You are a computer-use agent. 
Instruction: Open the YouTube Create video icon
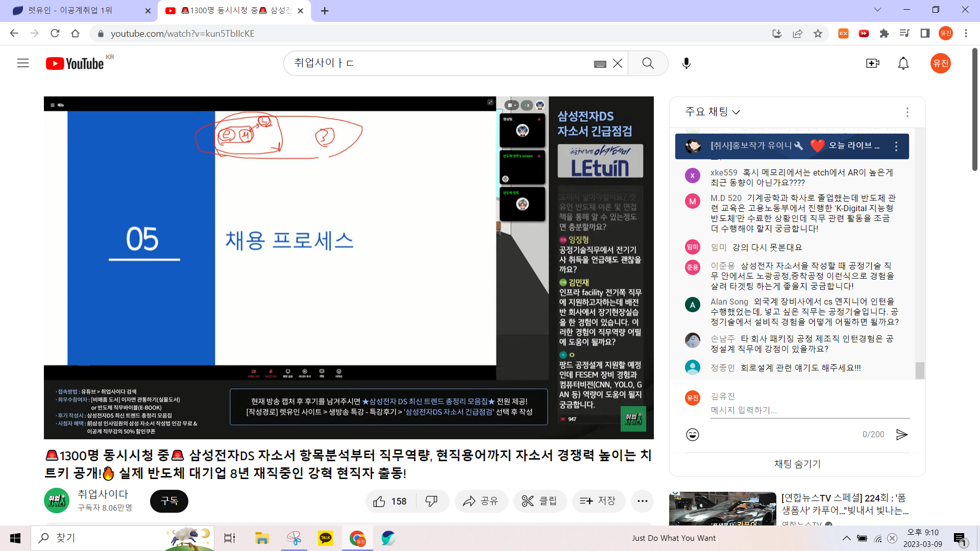point(872,63)
